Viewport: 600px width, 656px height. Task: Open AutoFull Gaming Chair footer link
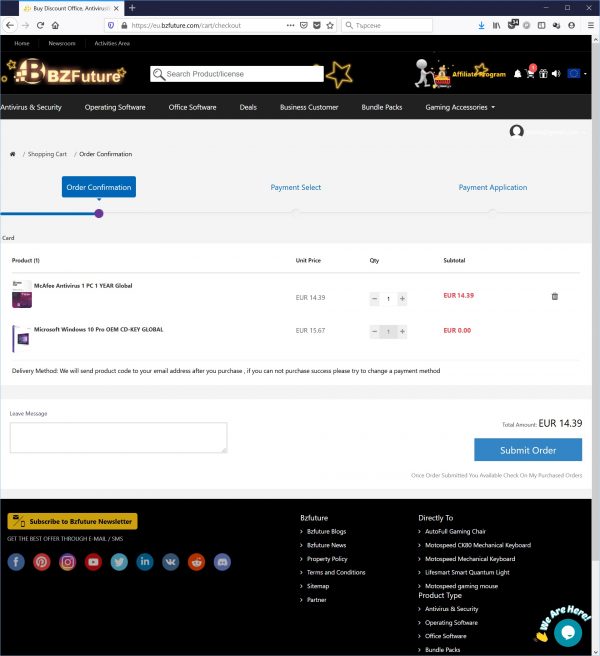[455, 531]
